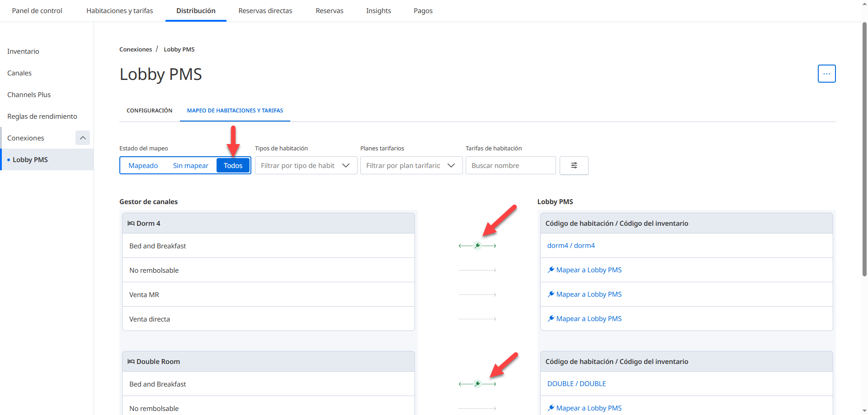Click the Venta MR rate row
The image size is (868, 415).
[269, 294]
